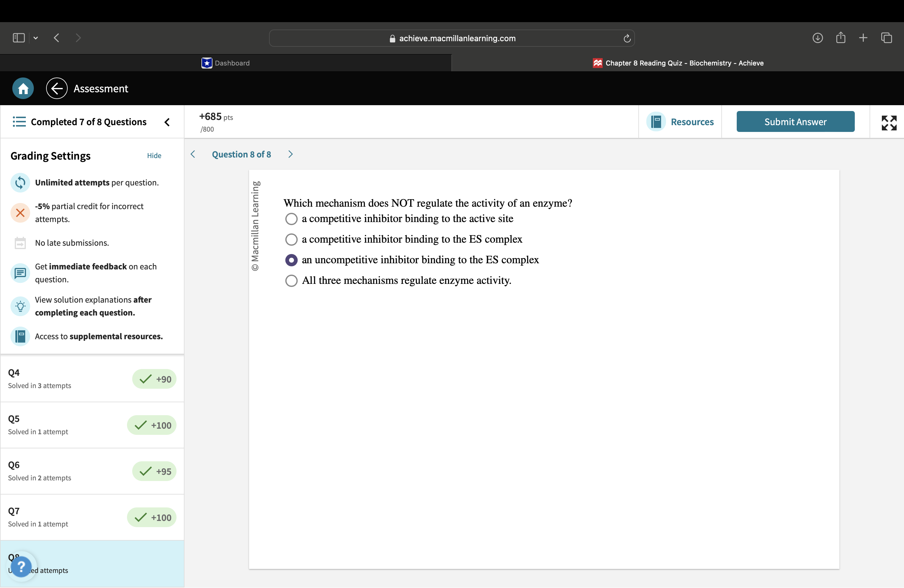
Task: Open the questions list icon
Action: click(x=19, y=121)
